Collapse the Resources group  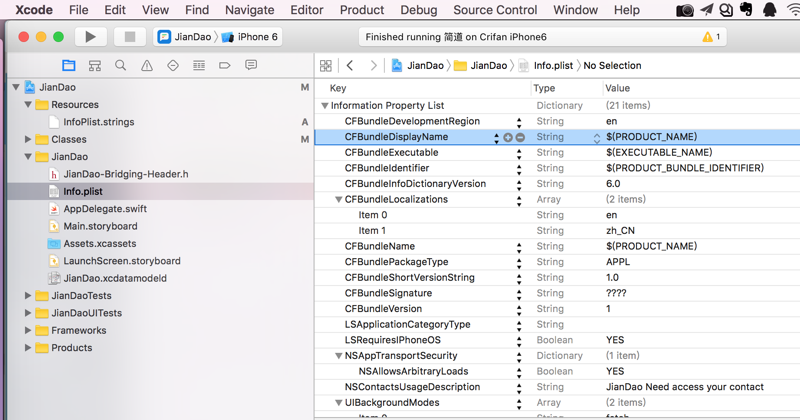click(x=28, y=105)
